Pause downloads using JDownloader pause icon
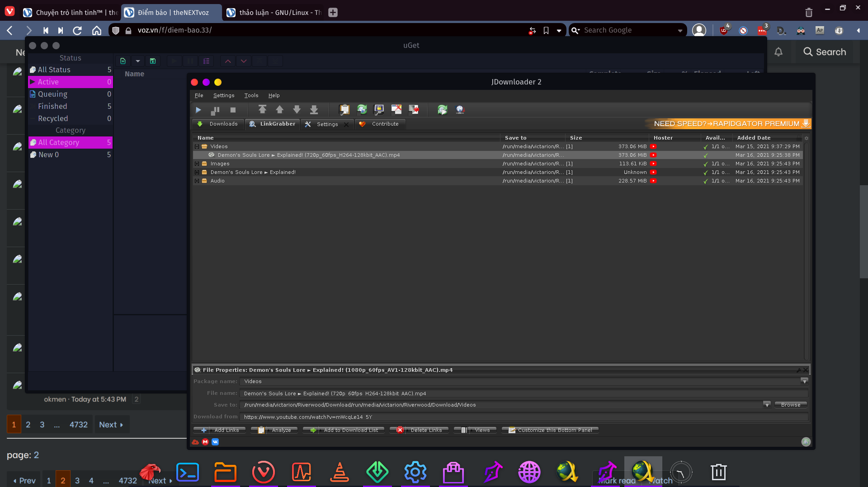Image resolution: width=868 pixels, height=487 pixels. point(215,110)
